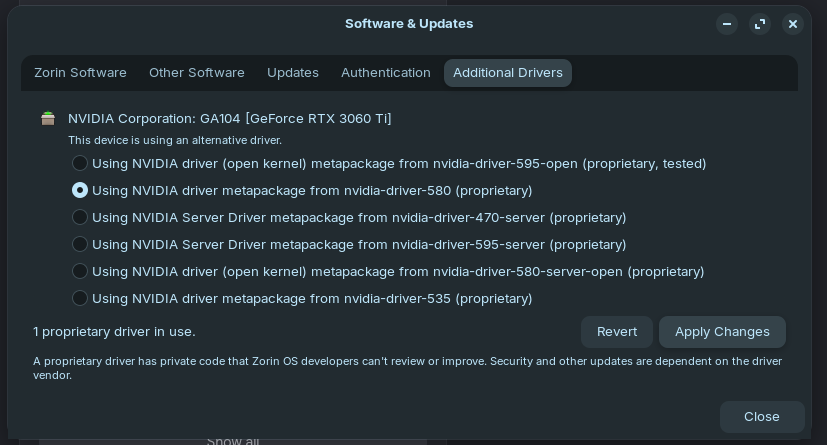Pick nvidia-driver-535 radio option

(80, 298)
